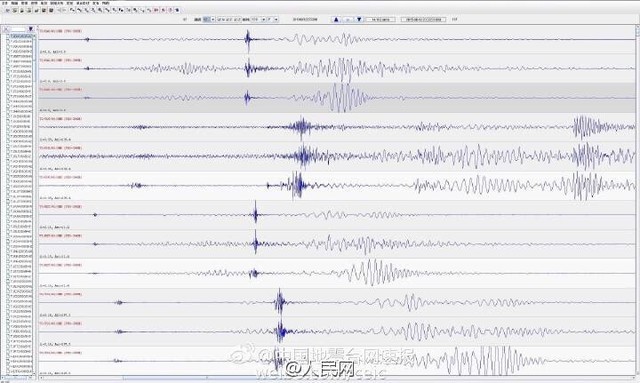Open the last small combo box in options row
The width and height of the screenshot is (640, 383).
273,19
